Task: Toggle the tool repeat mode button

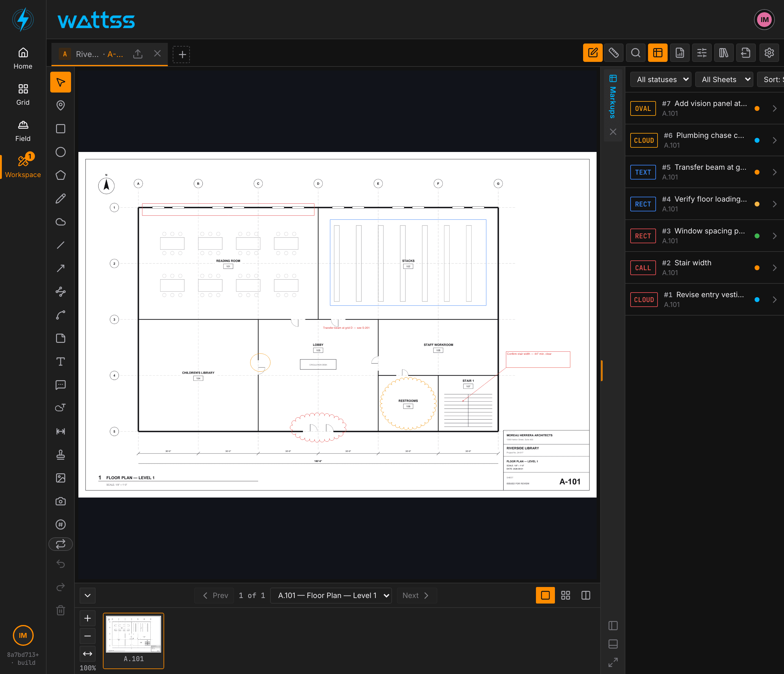Action: coord(61,544)
